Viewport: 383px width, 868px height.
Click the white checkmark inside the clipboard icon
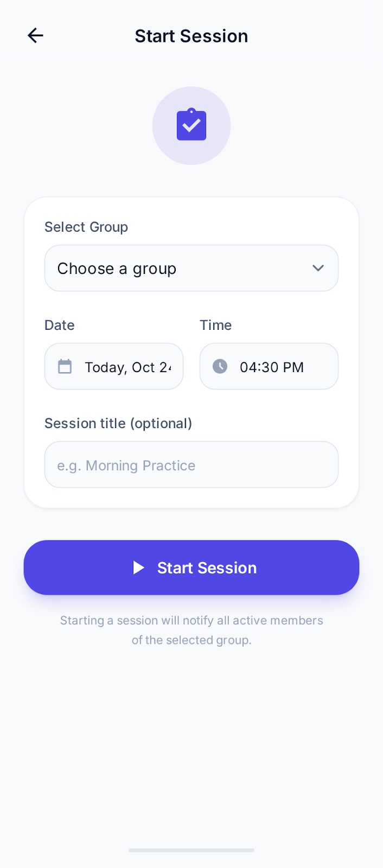point(191,126)
